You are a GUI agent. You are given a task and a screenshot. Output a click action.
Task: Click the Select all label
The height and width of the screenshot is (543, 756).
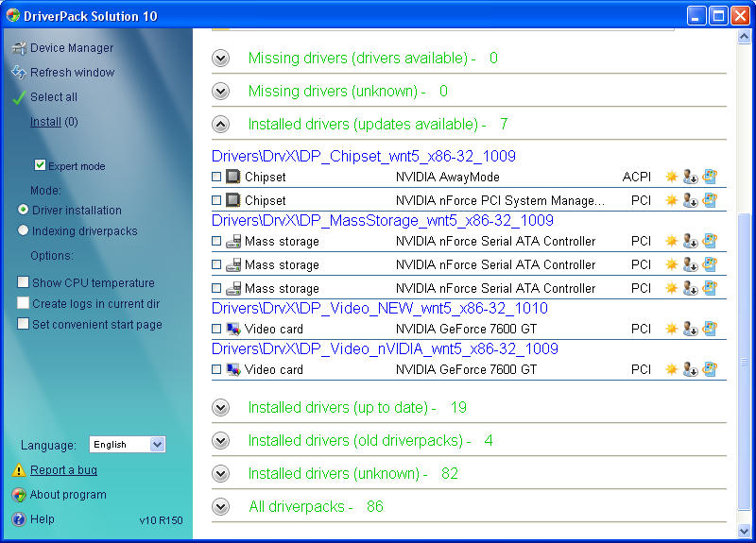(x=54, y=97)
